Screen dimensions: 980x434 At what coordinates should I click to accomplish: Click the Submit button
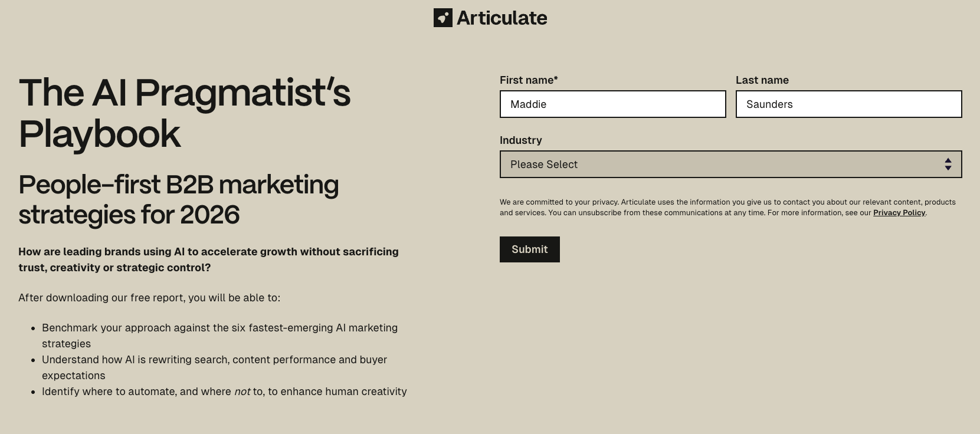coord(529,249)
